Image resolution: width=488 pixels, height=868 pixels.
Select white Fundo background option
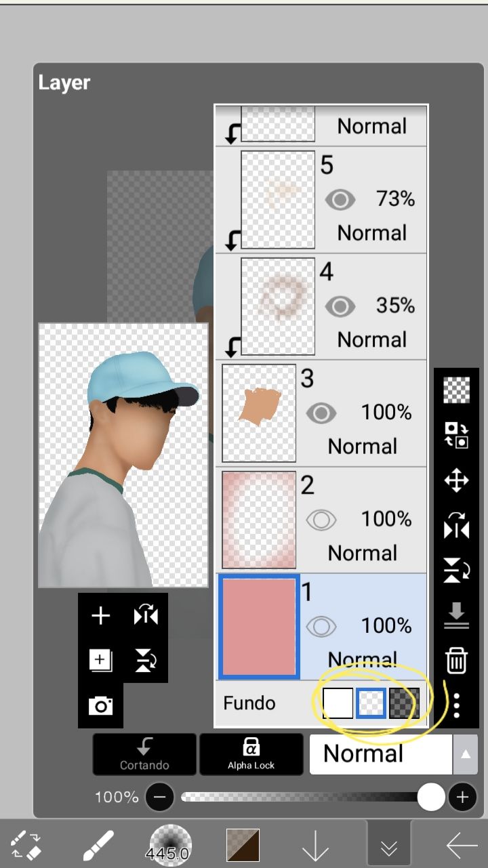tap(338, 703)
